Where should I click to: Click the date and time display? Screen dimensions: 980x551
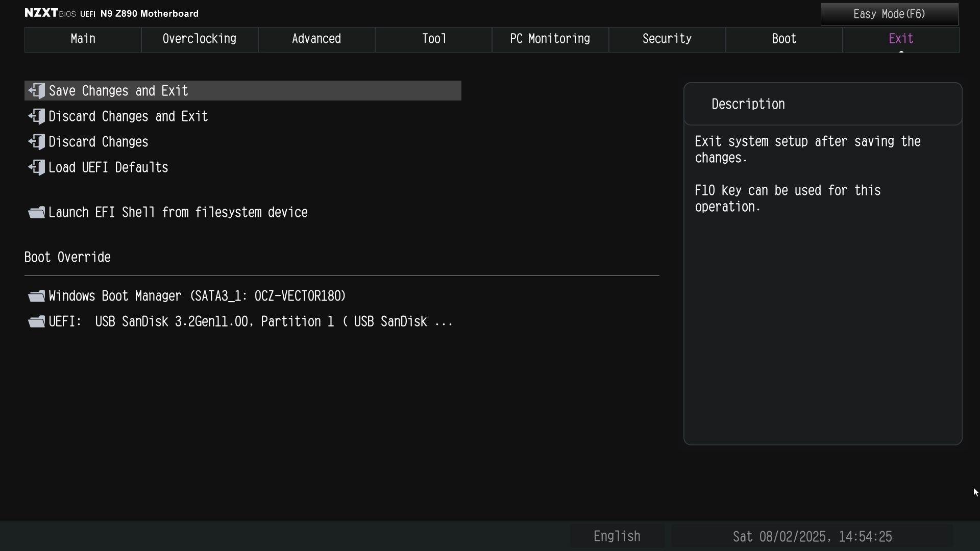pyautogui.click(x=812, y=536)
